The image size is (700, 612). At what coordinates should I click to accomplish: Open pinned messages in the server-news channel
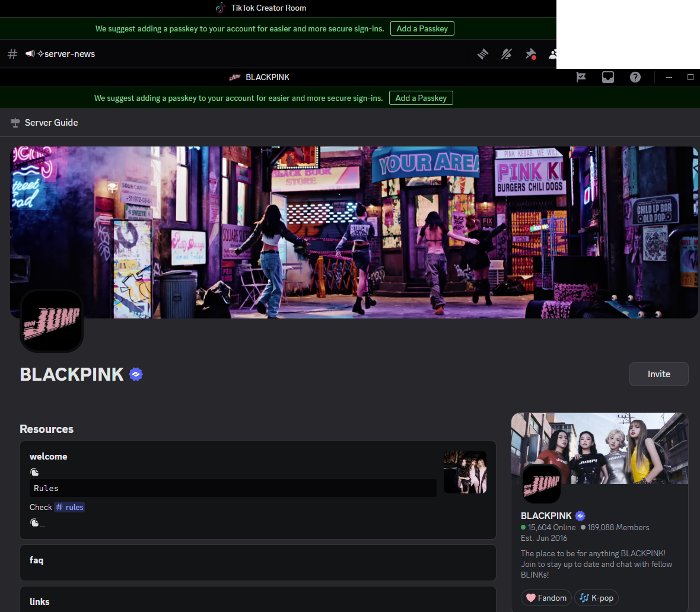pyautogui.click(x=530, y=54)
